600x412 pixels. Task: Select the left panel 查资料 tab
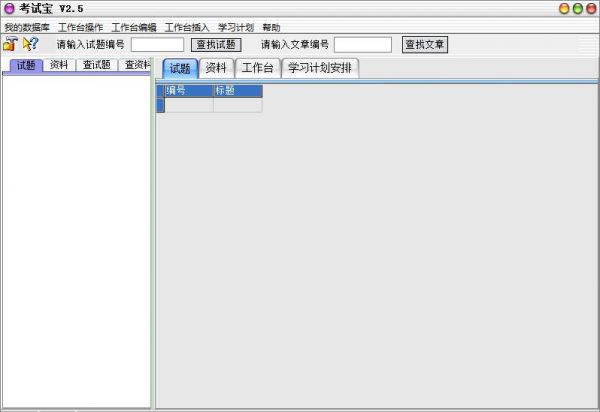pyautogui.click(x=134, y=65)
